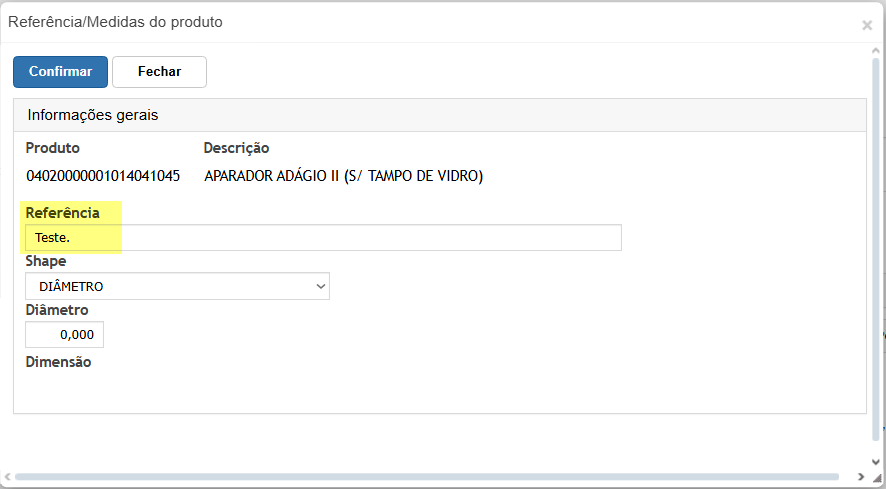Open the Shape dropdown showing DIÂMETRO
The height and width of the screenshot is (489, 886).
click(x=176, y=287)
